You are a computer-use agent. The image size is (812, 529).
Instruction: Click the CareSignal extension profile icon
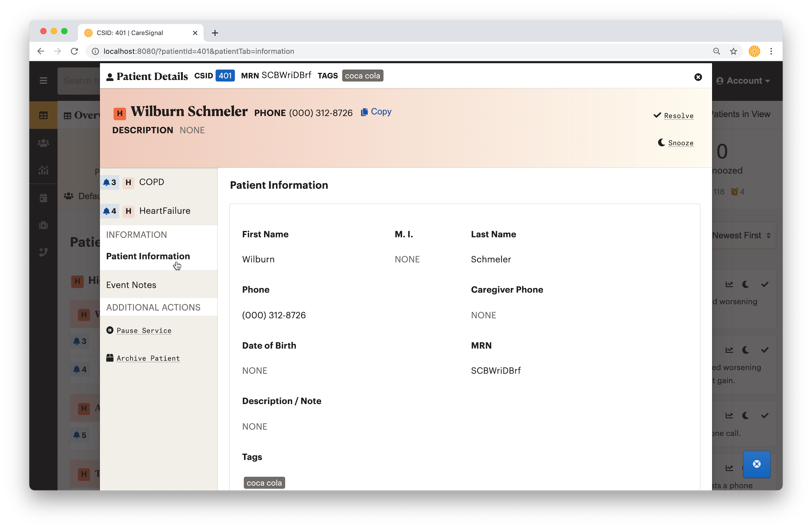pyautogui.click(x=754, y=51)
